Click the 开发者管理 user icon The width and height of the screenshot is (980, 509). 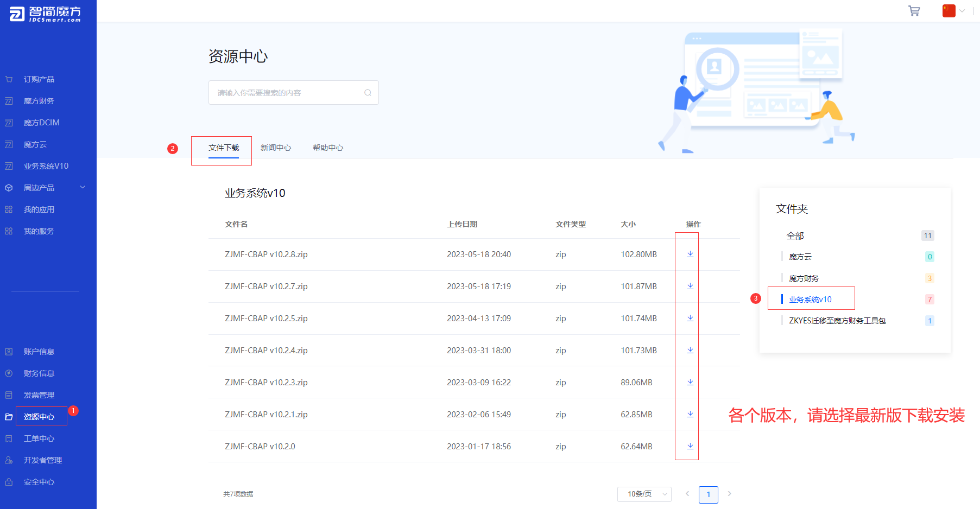9,460
